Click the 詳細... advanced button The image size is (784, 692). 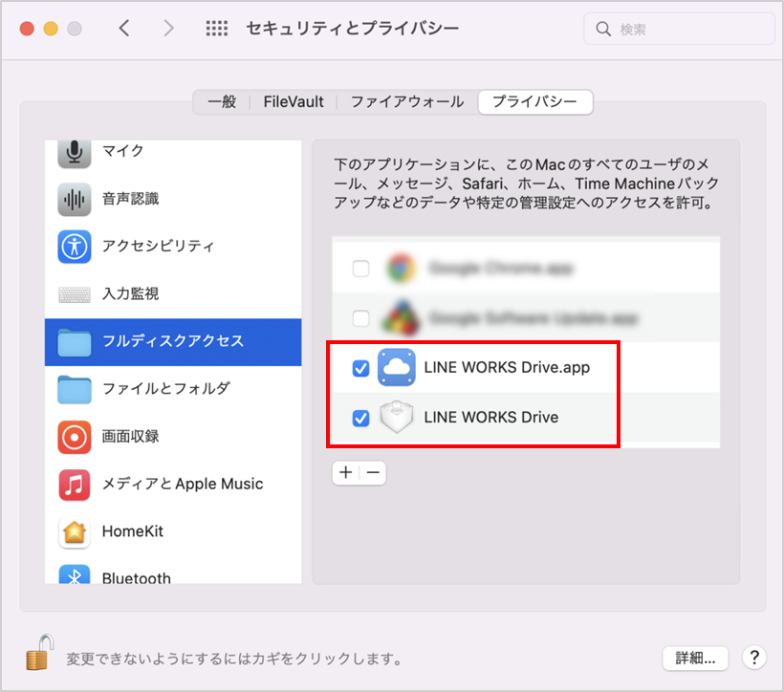point(695,658)
